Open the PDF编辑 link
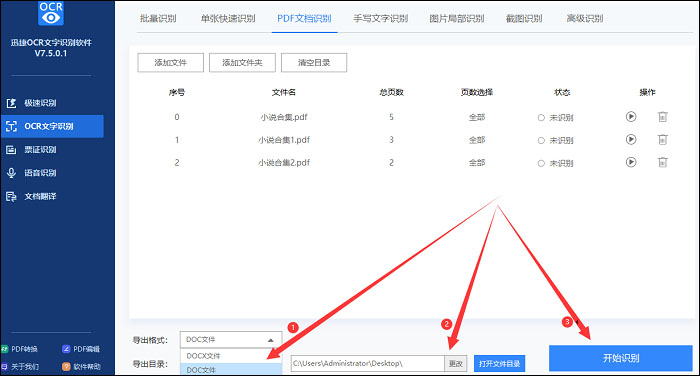This screenshot has height=376, width=700. tap(81, 349)
